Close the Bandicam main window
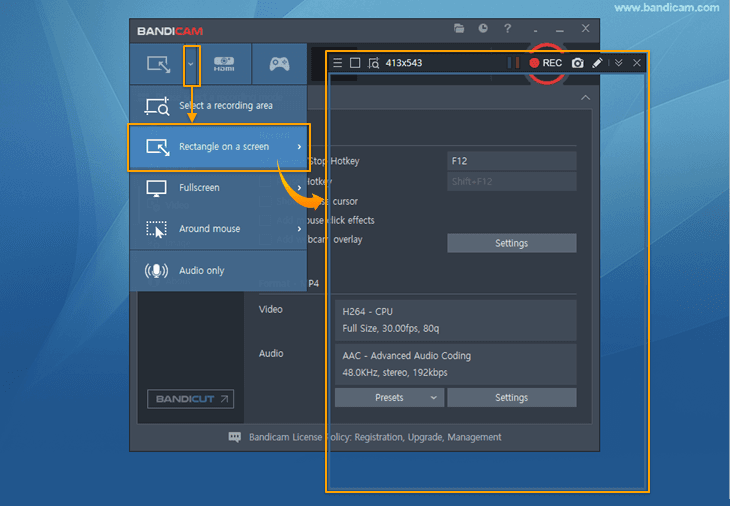Viewport: 730px width, 506px height. [585, 28]
